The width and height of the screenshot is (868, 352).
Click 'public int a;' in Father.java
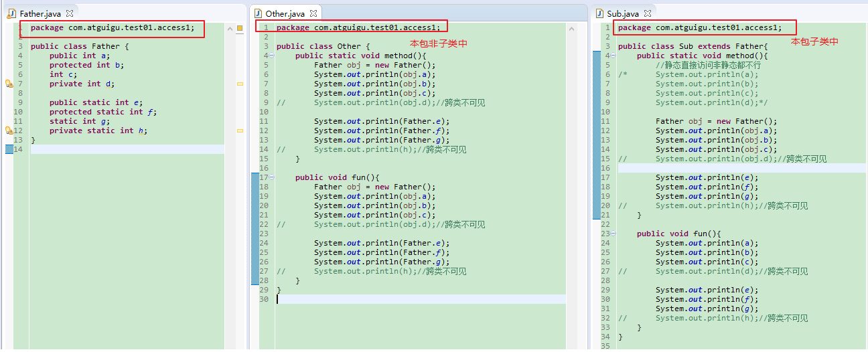pos(80,56)
